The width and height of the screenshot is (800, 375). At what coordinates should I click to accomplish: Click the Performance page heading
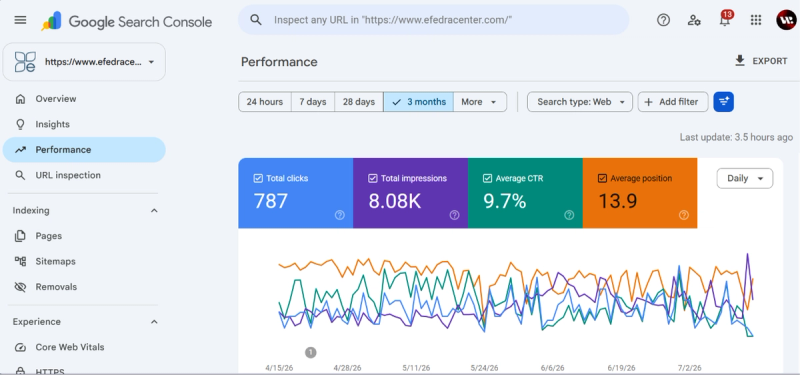(x=279, y=62)
